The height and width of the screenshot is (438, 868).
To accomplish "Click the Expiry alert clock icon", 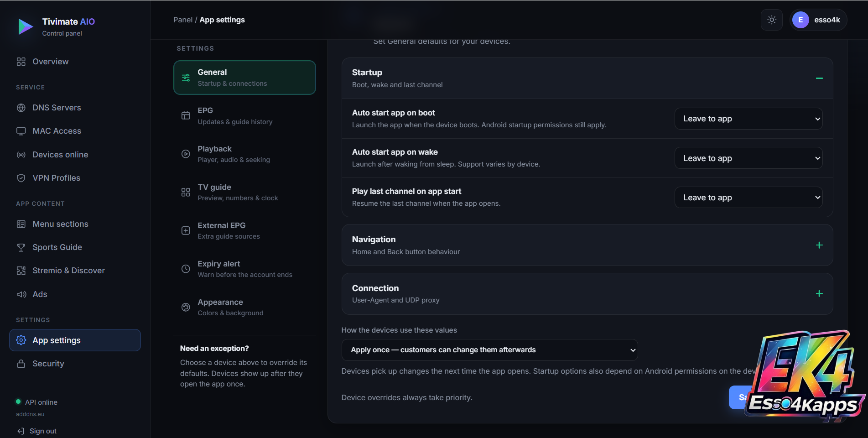I will (186, 269).
